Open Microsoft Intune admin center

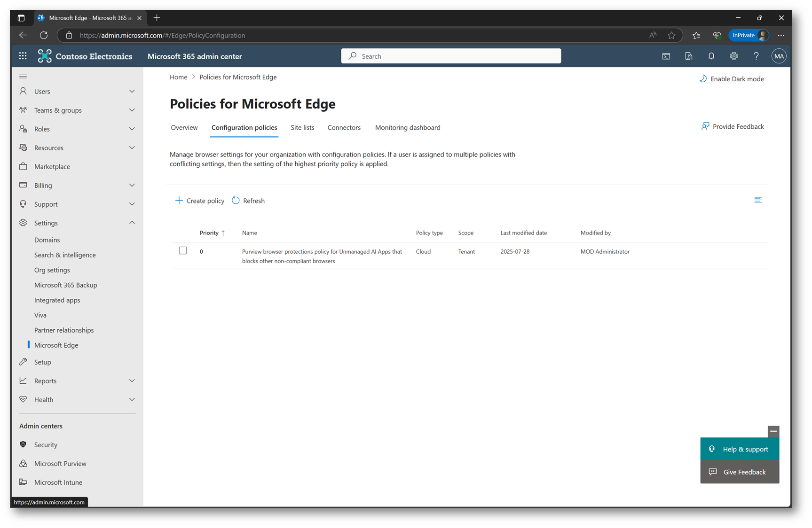click(x=58, y=482)
